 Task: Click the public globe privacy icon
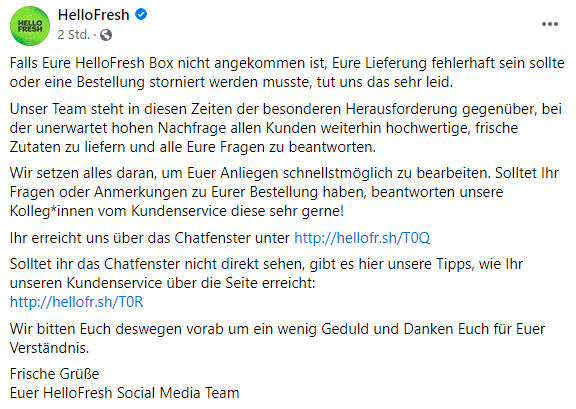point(106,35)
